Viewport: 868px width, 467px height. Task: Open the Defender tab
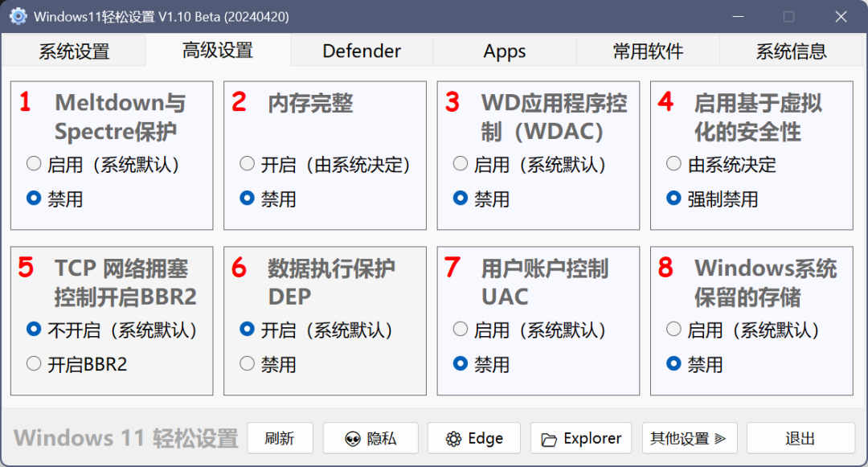pyautogui.click(x=362, y=51)
